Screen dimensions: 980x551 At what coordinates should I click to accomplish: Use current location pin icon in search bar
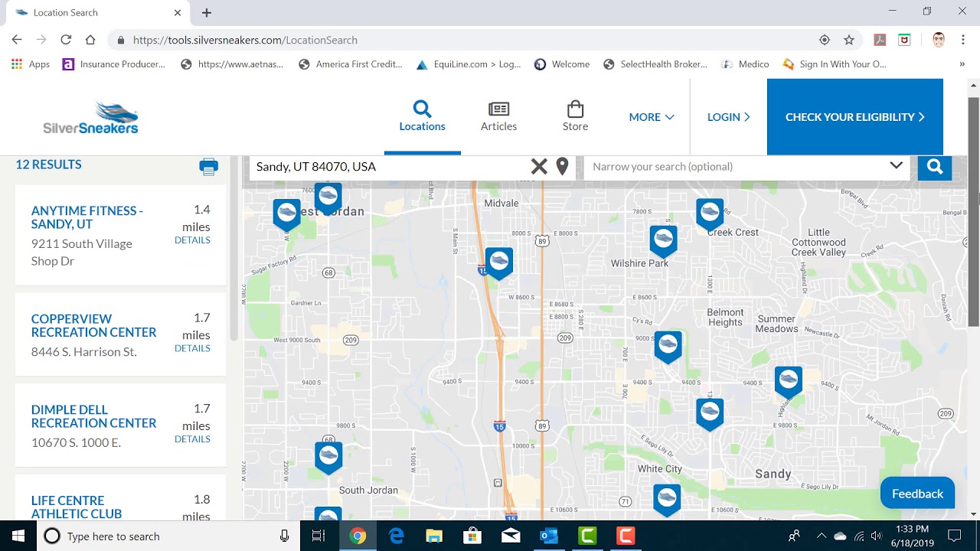point(562,166)
